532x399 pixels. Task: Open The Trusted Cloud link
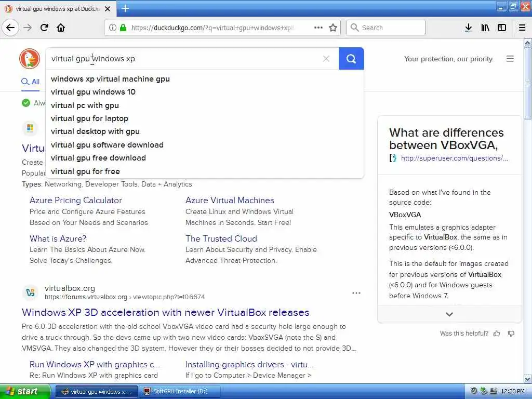pos(221,238)
